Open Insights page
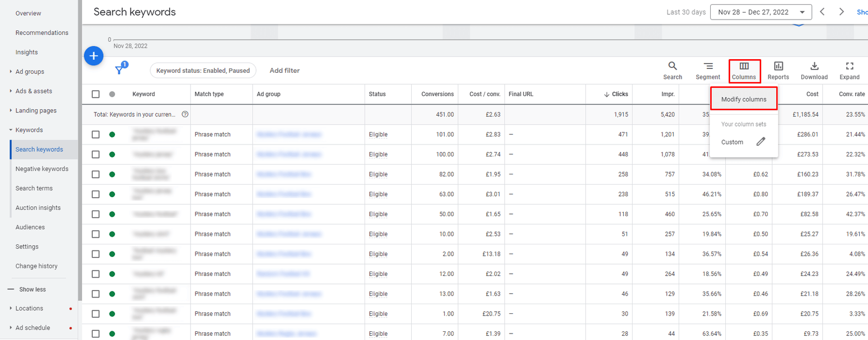Screen dimensions: 868x340 pyautogui.click(x=27, y=53)
